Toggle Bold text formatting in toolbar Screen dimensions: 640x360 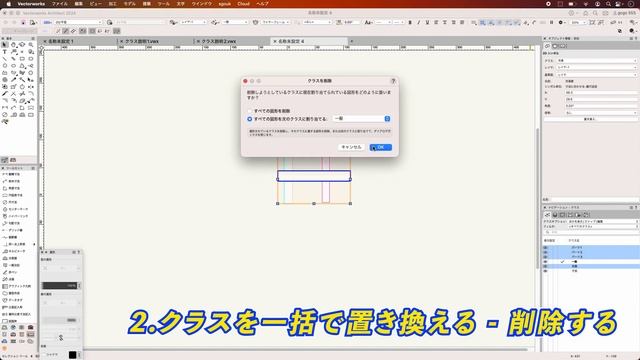click(x=410, y=22)
